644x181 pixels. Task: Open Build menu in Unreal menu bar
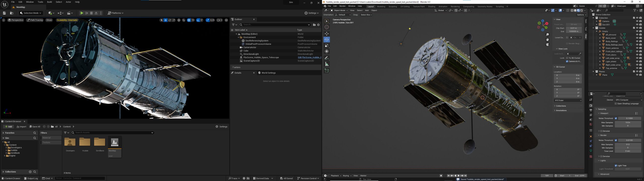[x=50, y=2]
